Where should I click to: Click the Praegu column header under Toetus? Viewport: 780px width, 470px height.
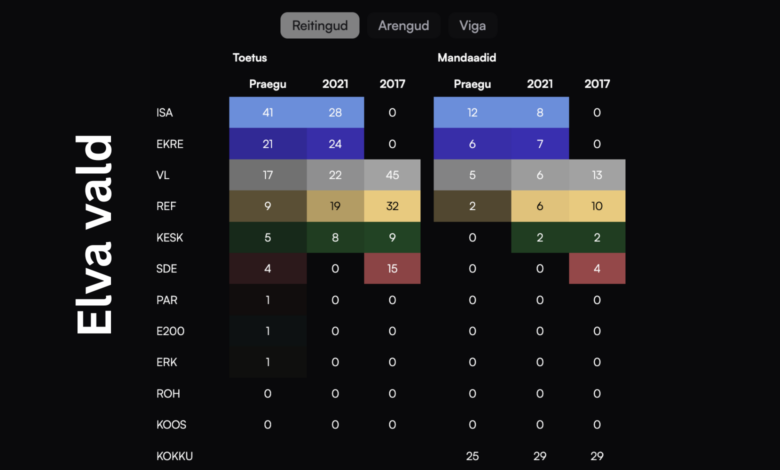(x=268, y=84)
